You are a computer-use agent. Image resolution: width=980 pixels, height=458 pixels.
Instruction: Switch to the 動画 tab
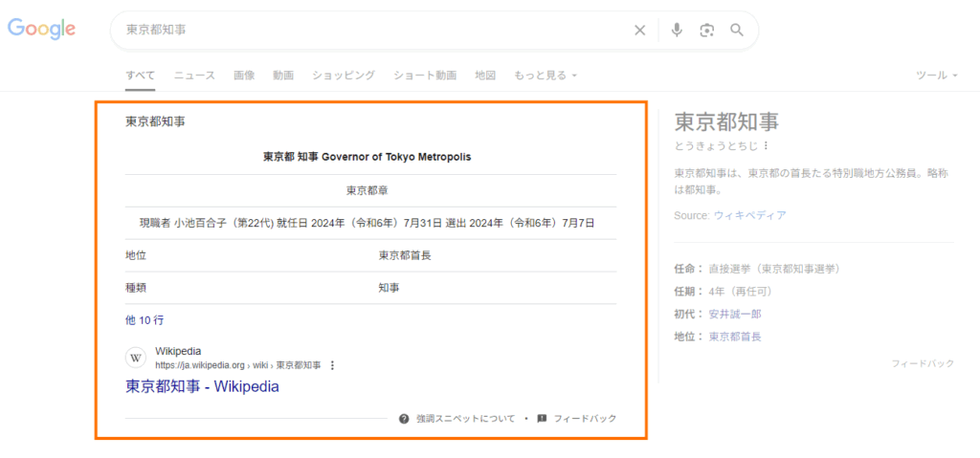(283, 76)
